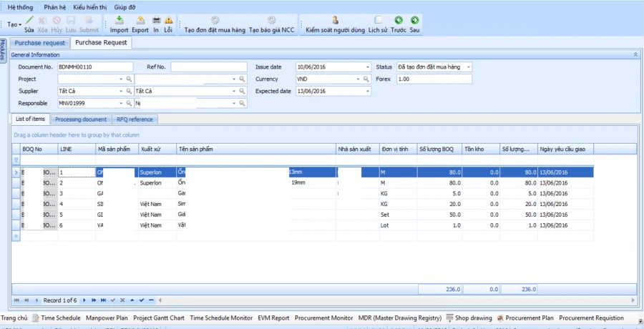This screenshot has width=644, height=329.
Task: Open the Supplier code dropdown arrow
Action: click(x=121, y=91)
